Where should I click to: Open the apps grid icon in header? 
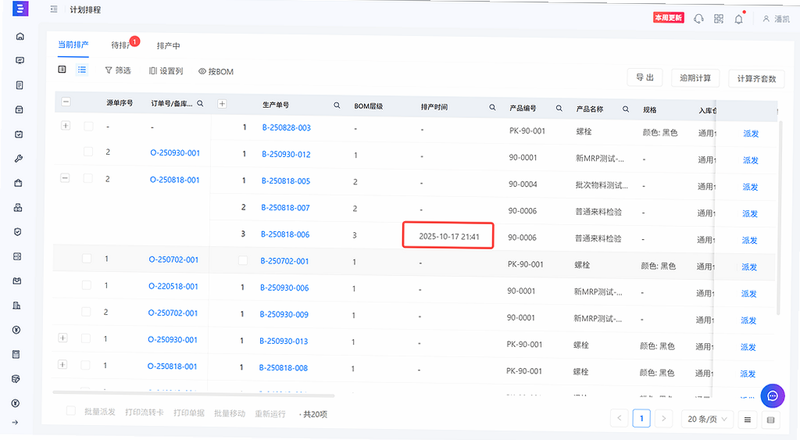718,19
